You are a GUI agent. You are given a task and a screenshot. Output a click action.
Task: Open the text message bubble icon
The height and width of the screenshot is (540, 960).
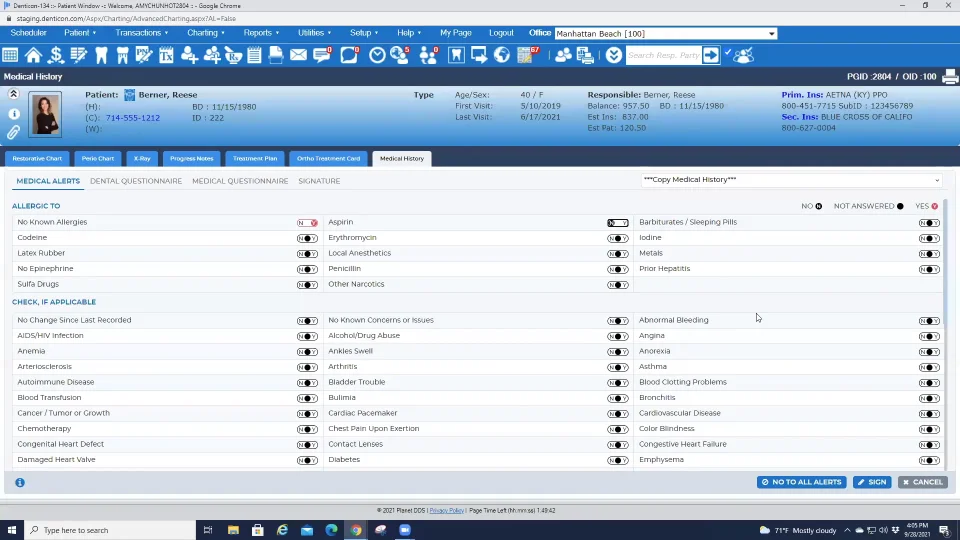322,55
